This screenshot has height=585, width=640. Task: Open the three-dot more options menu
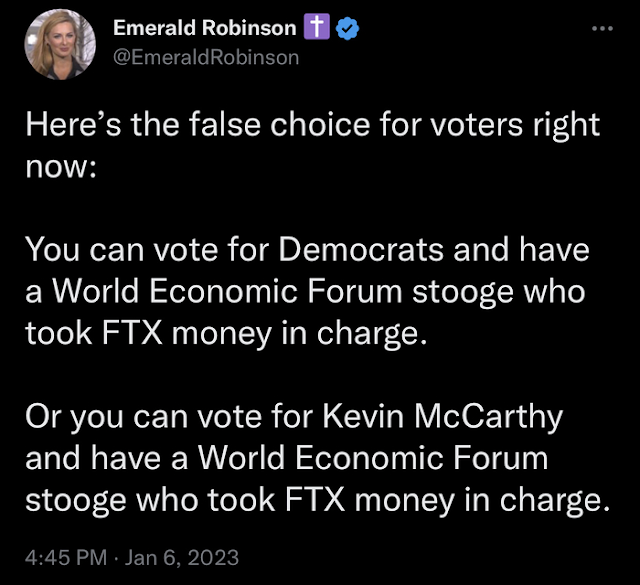pos(601,29)
